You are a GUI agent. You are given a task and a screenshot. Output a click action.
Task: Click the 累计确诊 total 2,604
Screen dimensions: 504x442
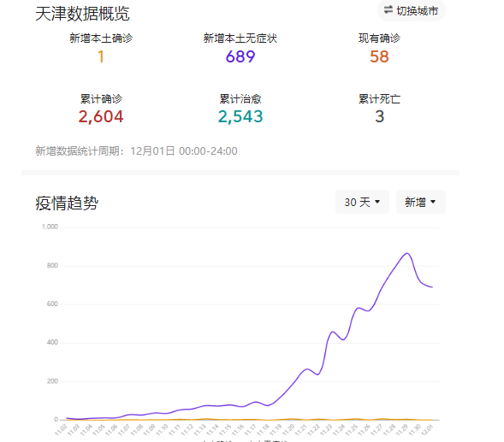101,116
